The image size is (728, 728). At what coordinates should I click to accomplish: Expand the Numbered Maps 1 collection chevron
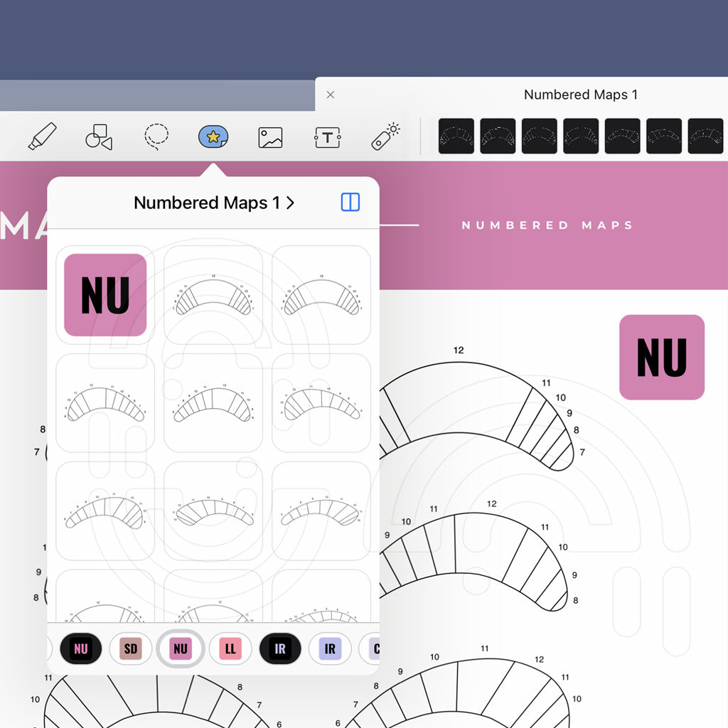pos(289,203)
